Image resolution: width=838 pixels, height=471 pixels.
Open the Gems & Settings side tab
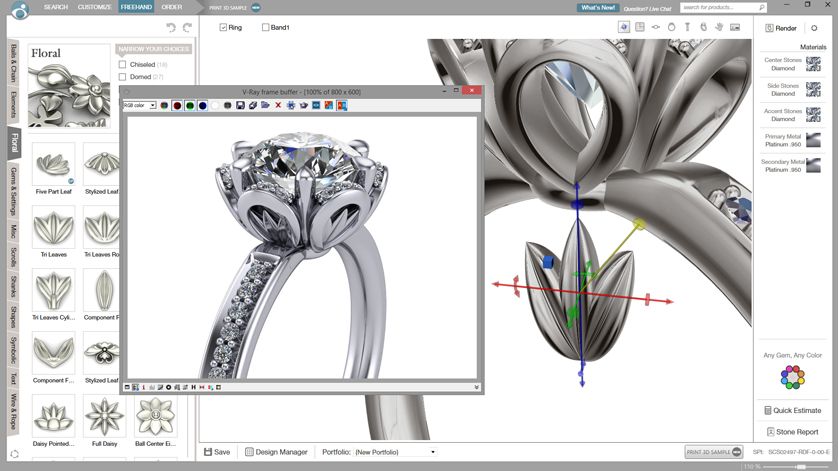coord(13,192)
